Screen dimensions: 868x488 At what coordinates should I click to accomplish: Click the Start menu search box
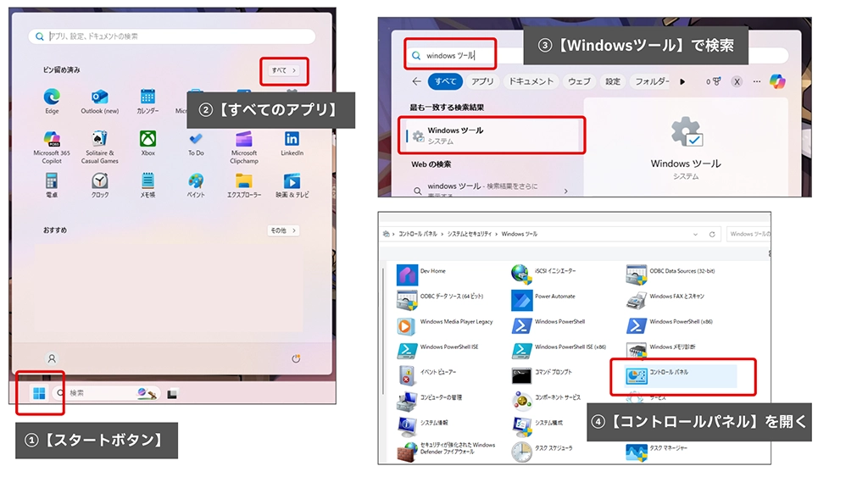[172, 36]
